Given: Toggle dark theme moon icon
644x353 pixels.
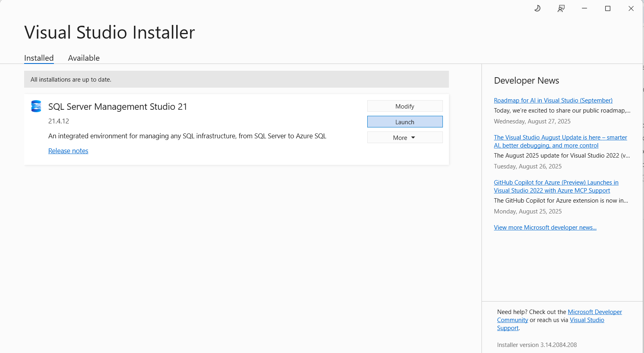Looking at the screenshot, I should [537, 8].
